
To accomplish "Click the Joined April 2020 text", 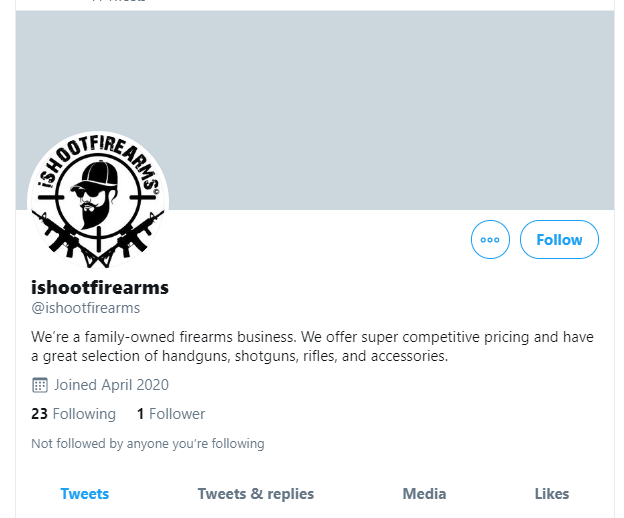I will 111,385.
